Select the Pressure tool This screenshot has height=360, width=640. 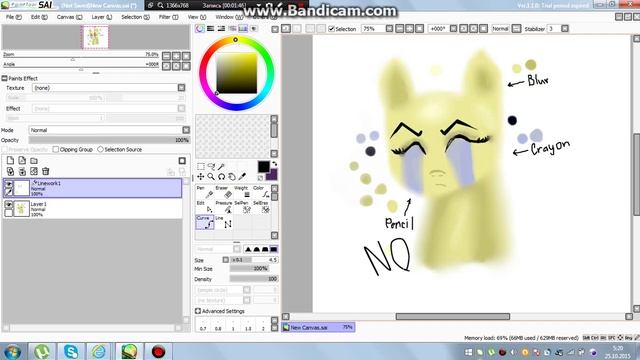[x=223, y=207]
